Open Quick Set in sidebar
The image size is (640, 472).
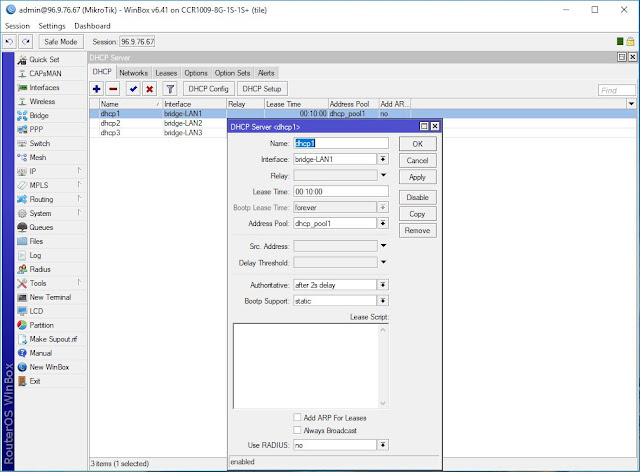51,60
